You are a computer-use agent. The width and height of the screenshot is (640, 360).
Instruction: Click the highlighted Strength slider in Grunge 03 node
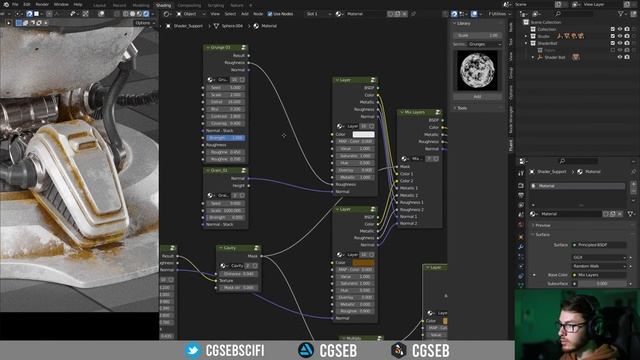[x=225, y=138]
